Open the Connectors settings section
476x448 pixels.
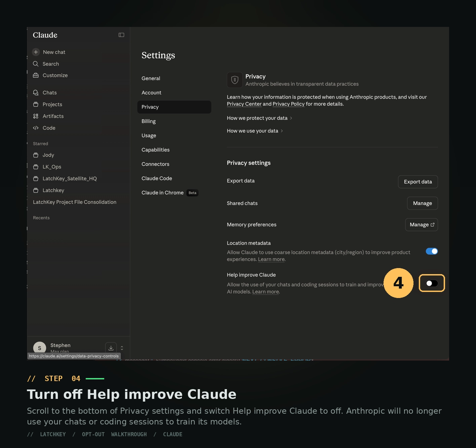coord(155,164)
